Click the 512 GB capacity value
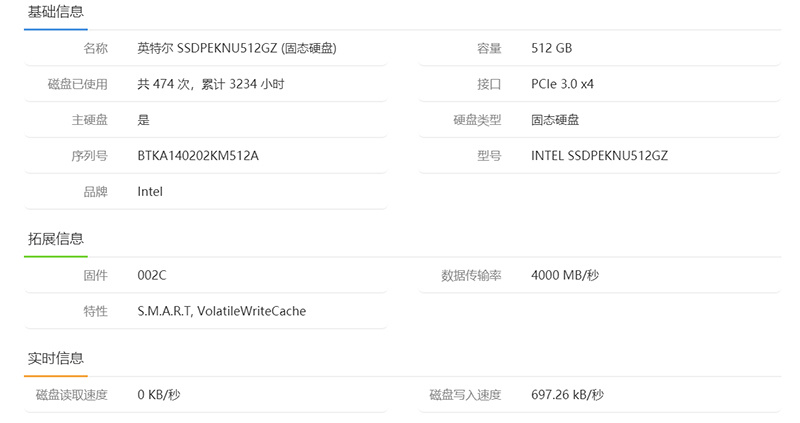This screenshot has height=423, width=800. (551, 48)
